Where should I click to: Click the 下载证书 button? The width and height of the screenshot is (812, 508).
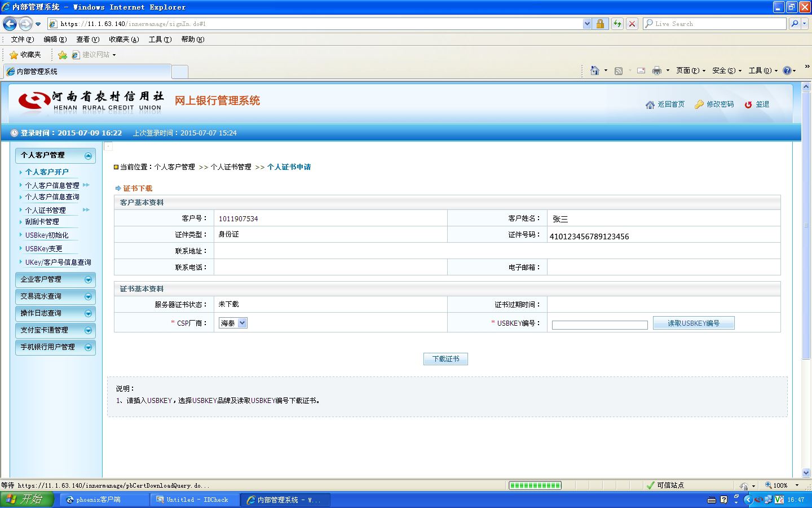[x=445, y=359]
